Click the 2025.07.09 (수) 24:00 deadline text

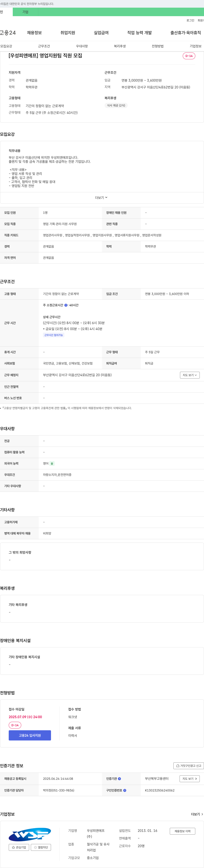click(x=25, y=717)
